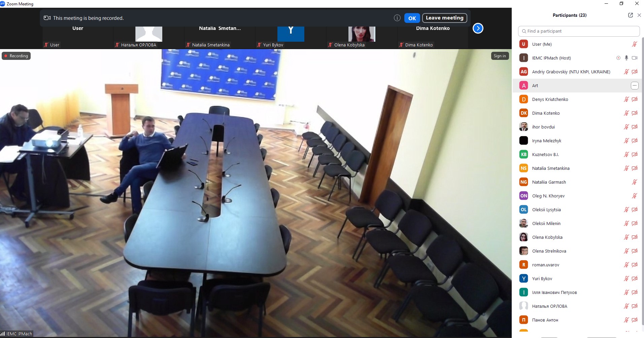Click Nataliia Garmash's muted microphone icon
The width and height of the screenshot is (644, 338).
(634, 182)
